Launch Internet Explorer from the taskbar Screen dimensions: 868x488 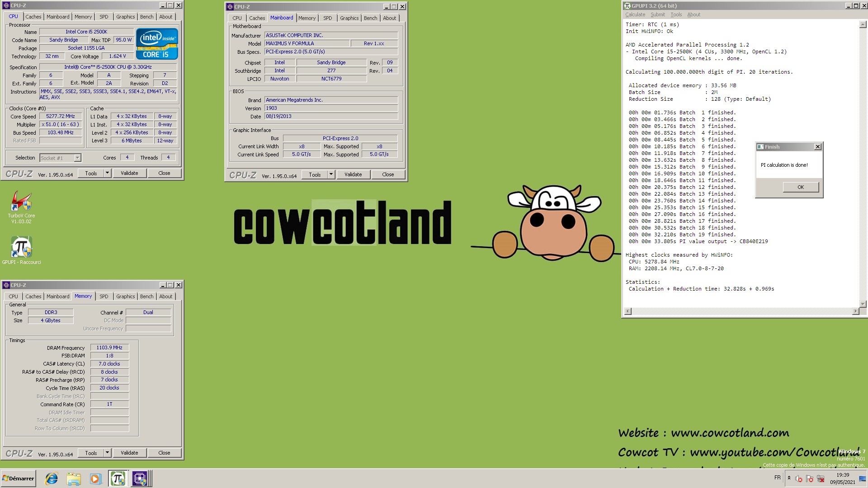tap(52, 479)
